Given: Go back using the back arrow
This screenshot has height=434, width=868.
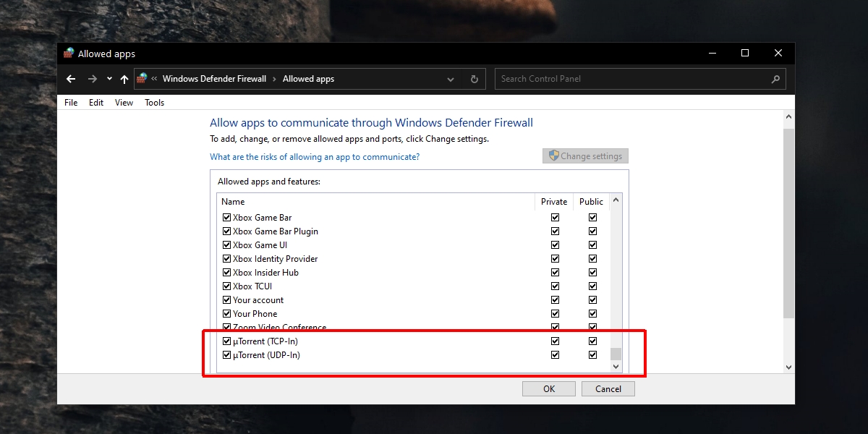Looking at the screenshot, I should 70,79.
